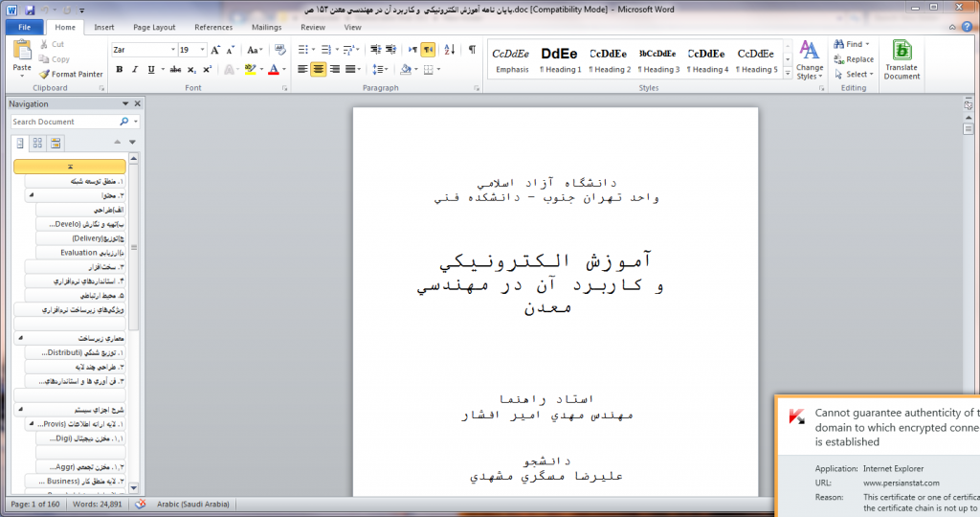
Task: Click the Grow Font icon
Action: [215, 49]
